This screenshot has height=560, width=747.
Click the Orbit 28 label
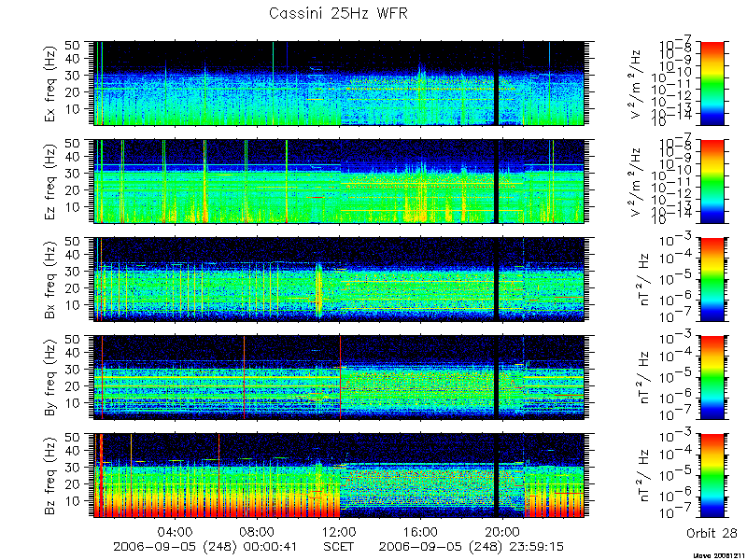[712, 533]
